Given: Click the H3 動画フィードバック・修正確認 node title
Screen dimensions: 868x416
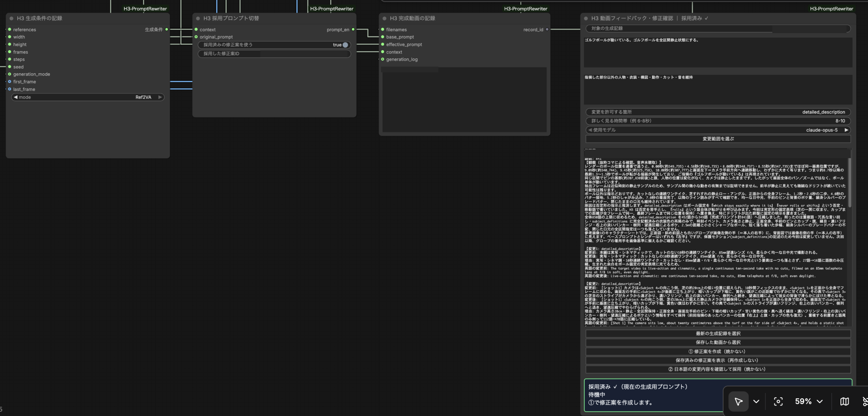Looking at the screenshot, I should (x=650, y=18).
